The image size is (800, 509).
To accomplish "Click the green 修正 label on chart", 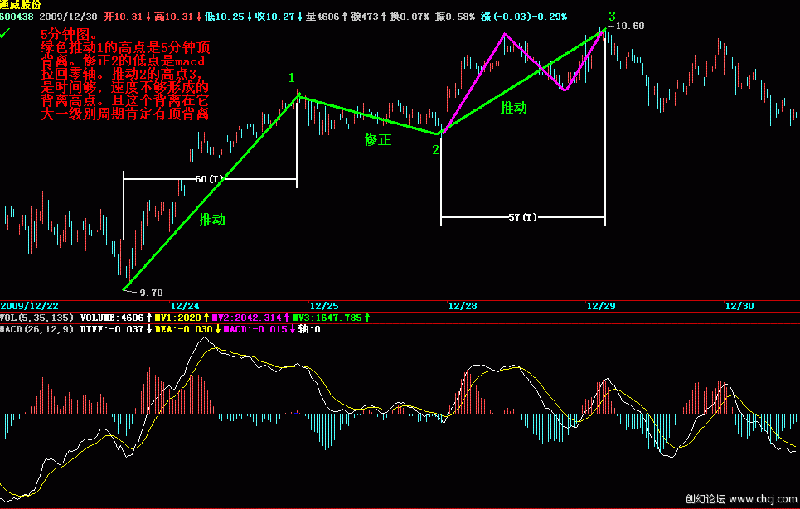I will (x=378, y=140).
